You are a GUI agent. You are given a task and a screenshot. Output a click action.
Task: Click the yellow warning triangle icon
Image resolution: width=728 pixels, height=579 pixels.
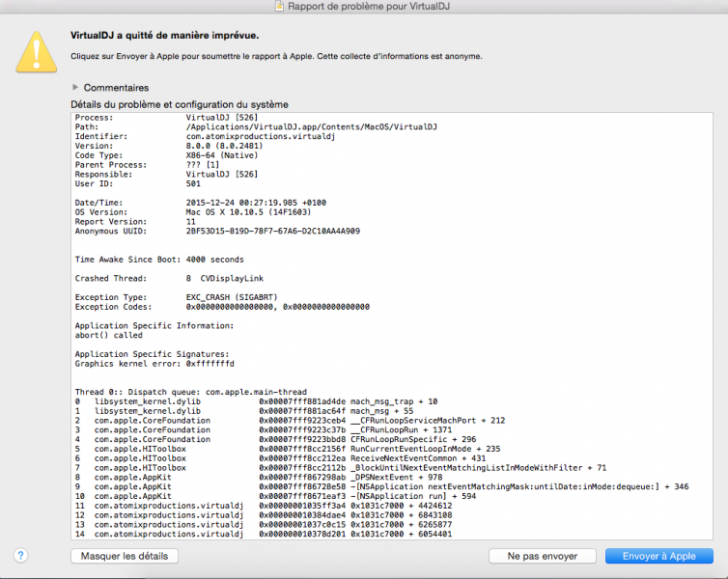36,51
